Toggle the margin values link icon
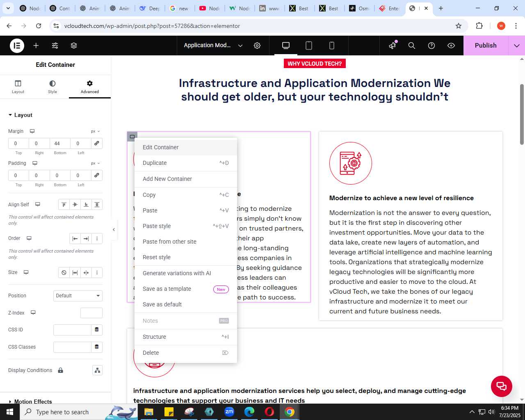Screen dimensions: 525x420 pos(97,143)
